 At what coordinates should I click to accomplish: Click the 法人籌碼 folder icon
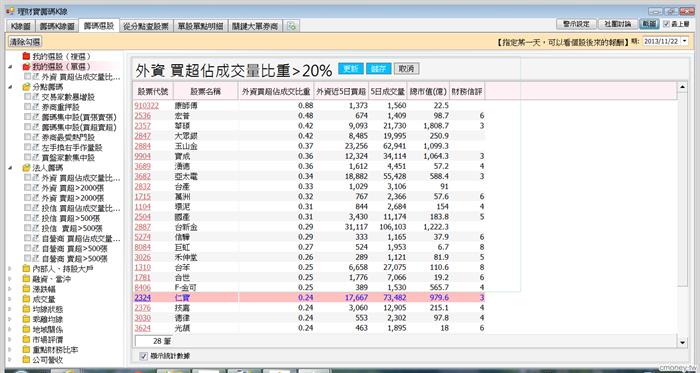click(26, 168)
